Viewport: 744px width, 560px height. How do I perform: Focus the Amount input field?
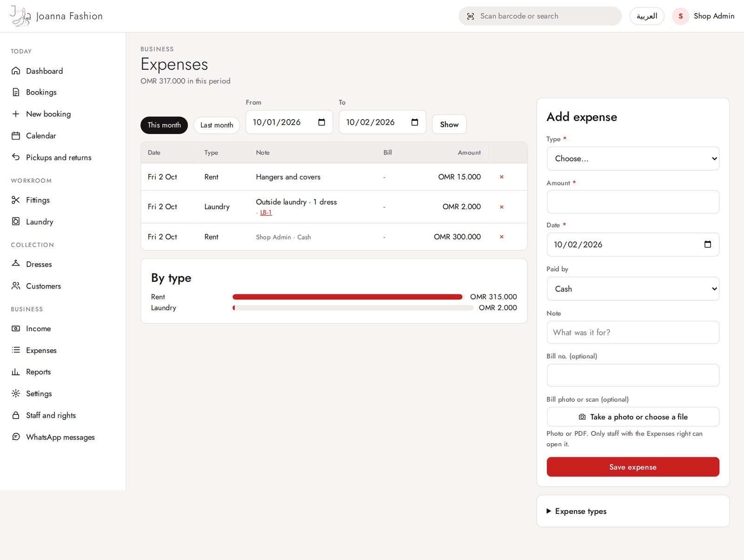[633, 202]
